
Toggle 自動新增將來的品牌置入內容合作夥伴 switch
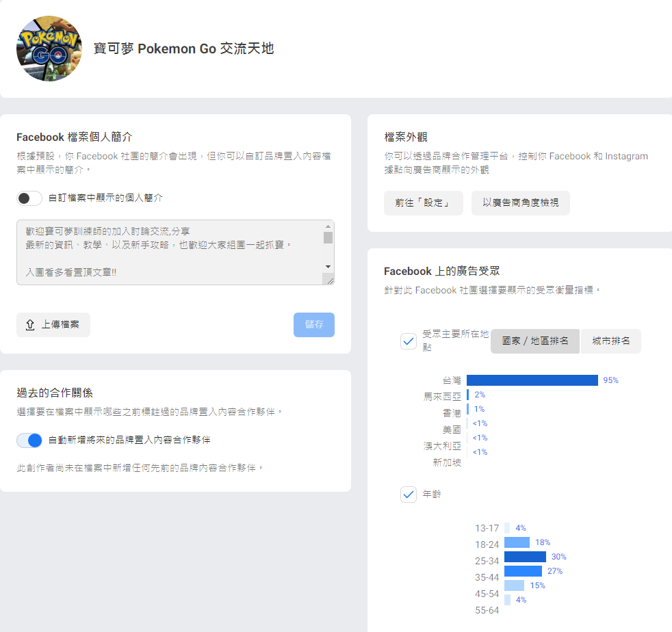click(x=29, y=440)
